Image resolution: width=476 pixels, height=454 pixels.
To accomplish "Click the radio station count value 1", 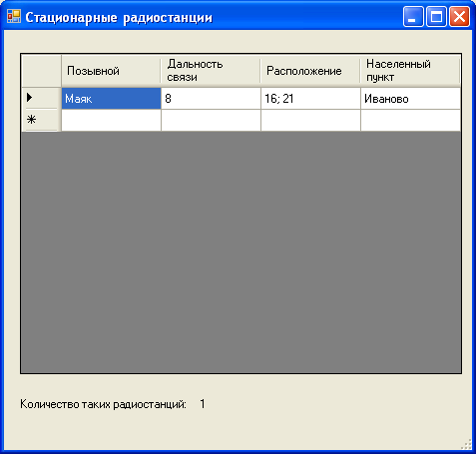I will (203, 404).
